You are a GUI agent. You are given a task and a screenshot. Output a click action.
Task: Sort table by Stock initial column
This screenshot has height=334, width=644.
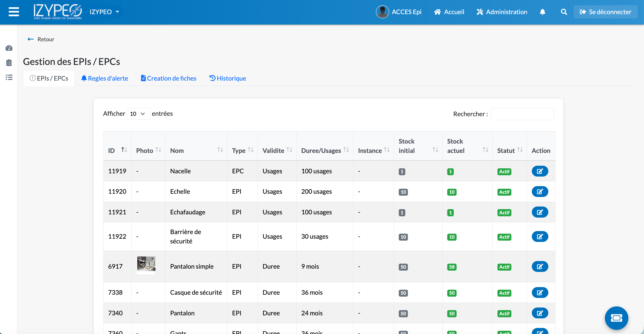[x=418, y=146]
